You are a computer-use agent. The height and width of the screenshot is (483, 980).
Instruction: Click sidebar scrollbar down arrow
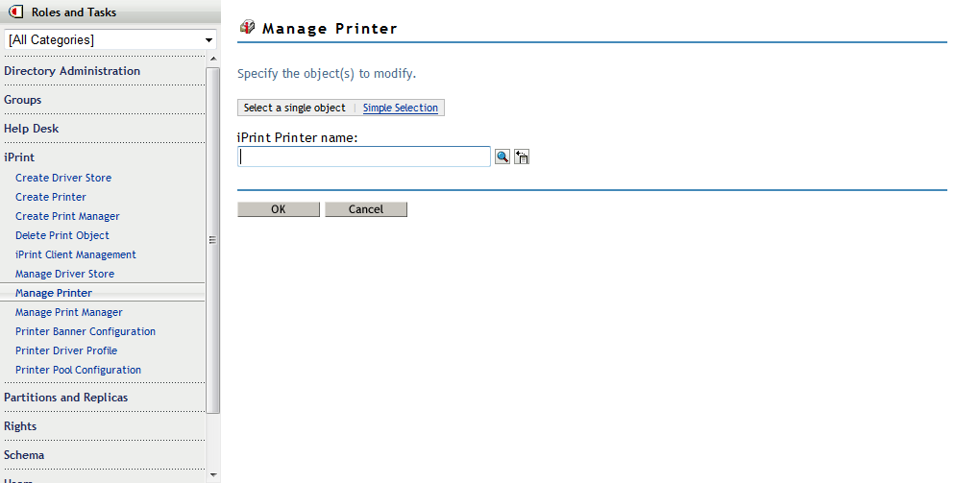(x=212, y=475)
